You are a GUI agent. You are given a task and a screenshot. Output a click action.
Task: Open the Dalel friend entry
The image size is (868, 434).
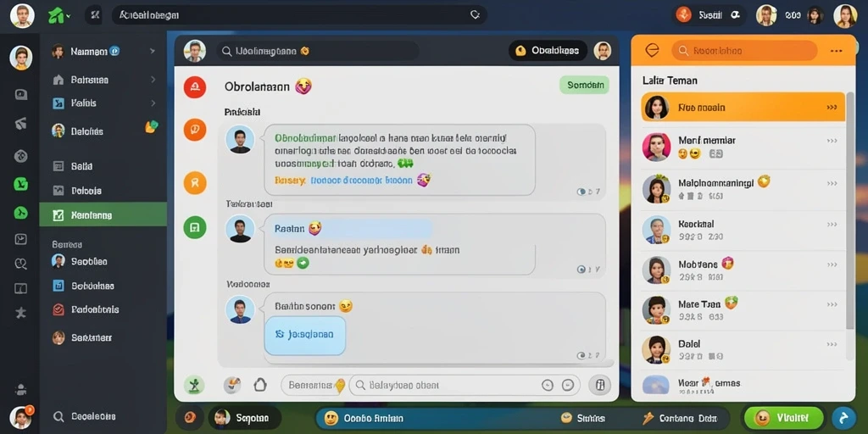pos(743,350)
